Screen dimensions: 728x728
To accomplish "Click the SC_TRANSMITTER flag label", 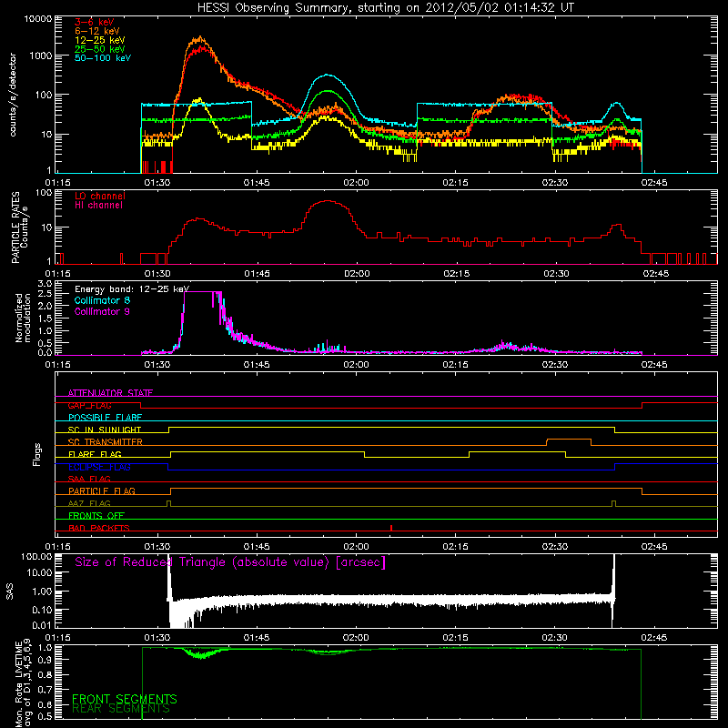I will (106, 442).
